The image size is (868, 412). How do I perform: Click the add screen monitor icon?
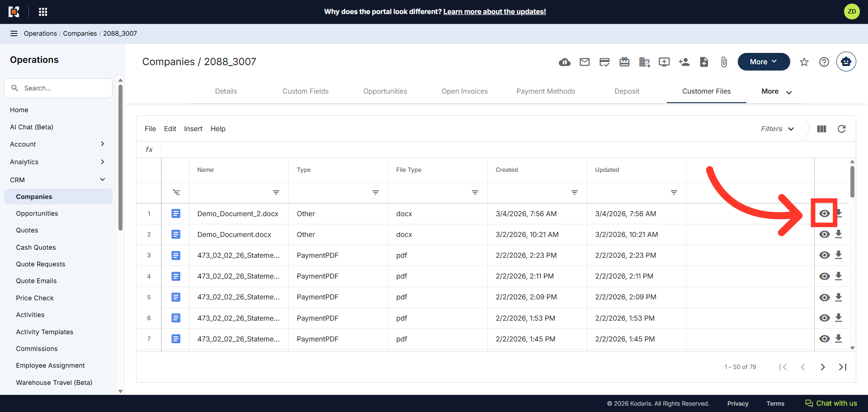(x=664, y=62)
